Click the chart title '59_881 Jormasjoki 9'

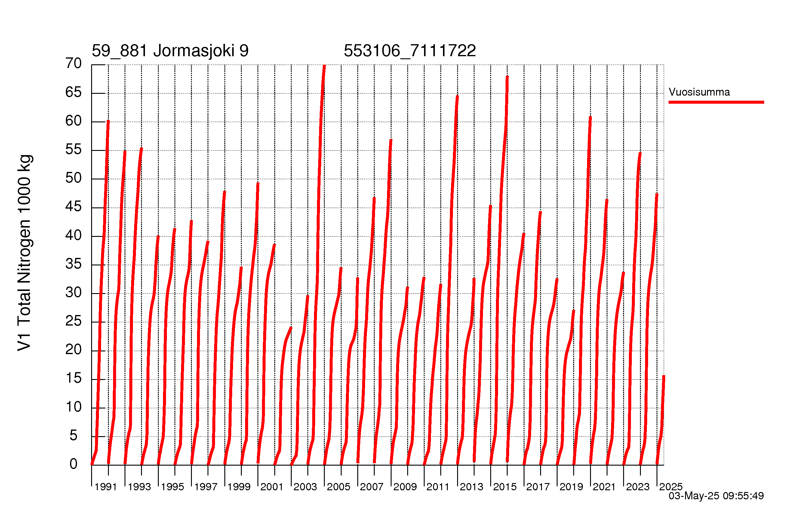coord(170,51)
